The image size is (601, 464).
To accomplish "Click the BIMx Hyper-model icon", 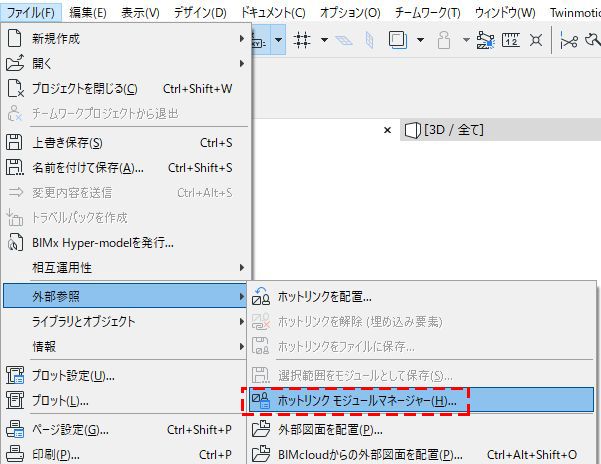I will (15, 242).
